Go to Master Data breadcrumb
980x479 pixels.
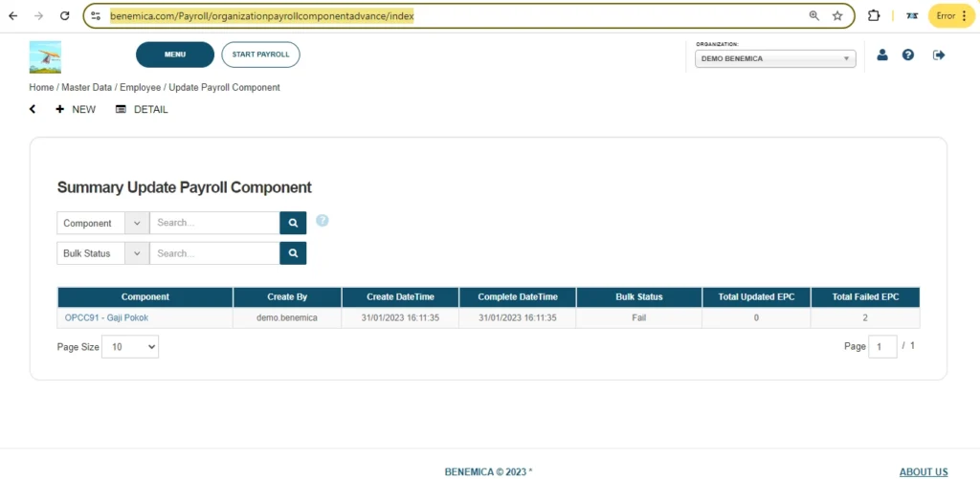[x=86, y=87]
